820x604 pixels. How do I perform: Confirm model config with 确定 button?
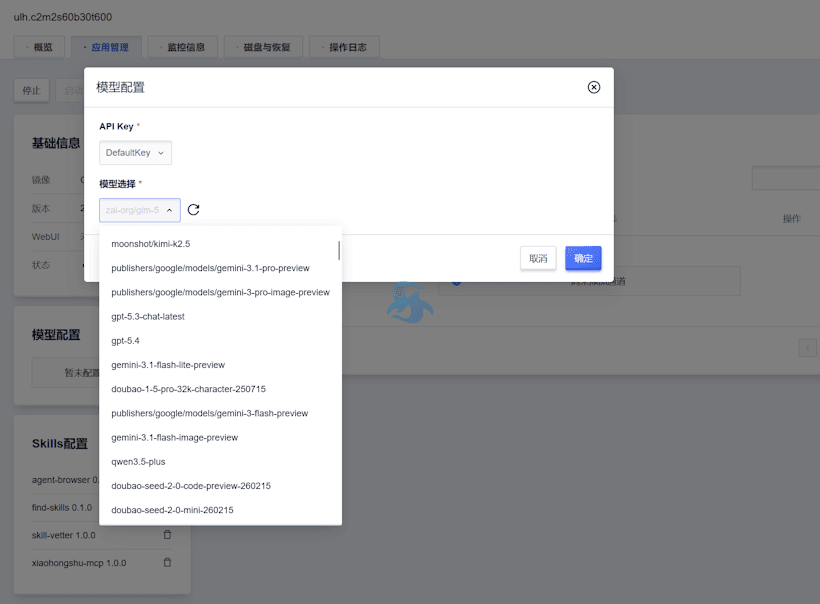(583, 258)
